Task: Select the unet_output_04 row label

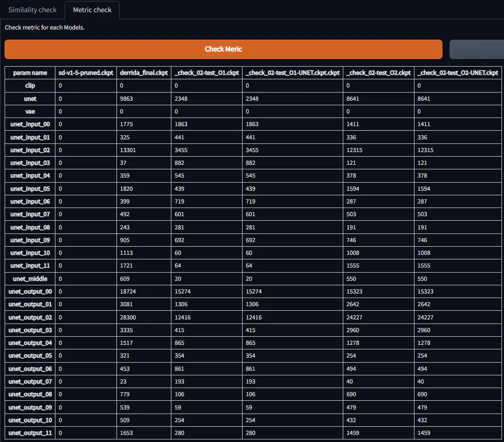Action: [x=30, y=343]
